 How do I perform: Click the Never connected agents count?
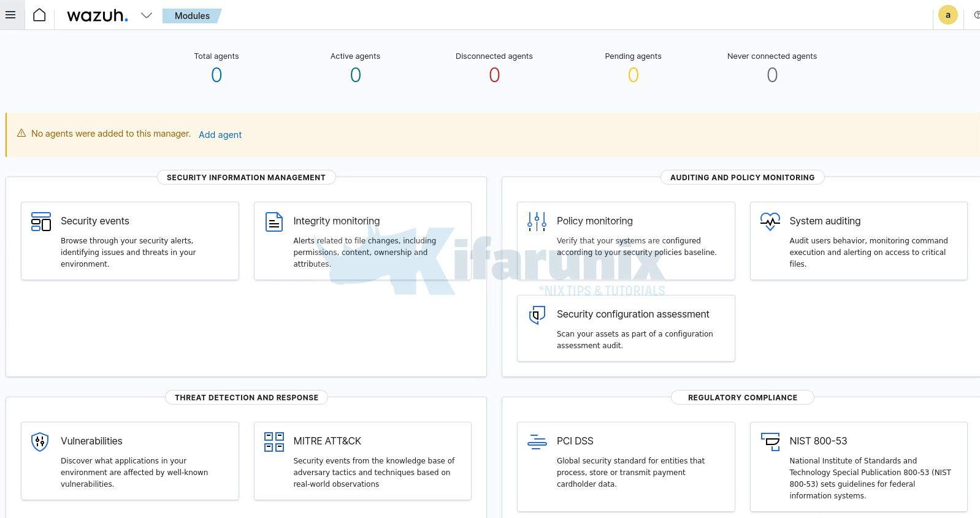[772, 75]
